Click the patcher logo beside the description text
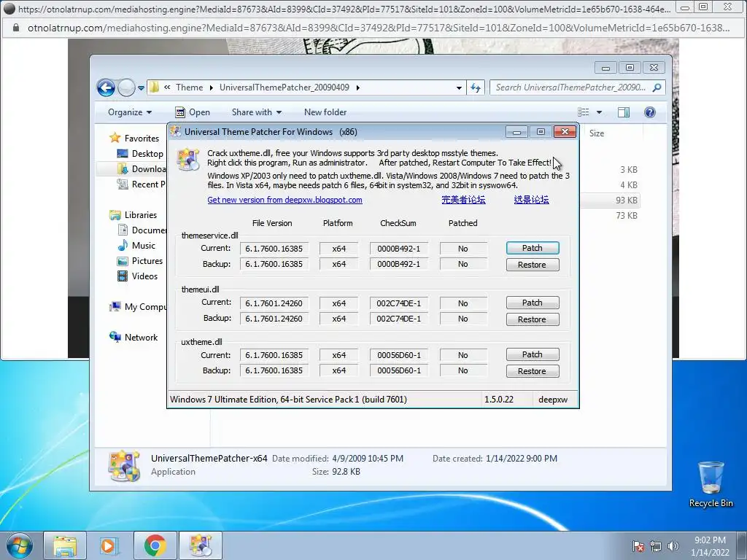747x560 pixels. [x=188, y=160]
